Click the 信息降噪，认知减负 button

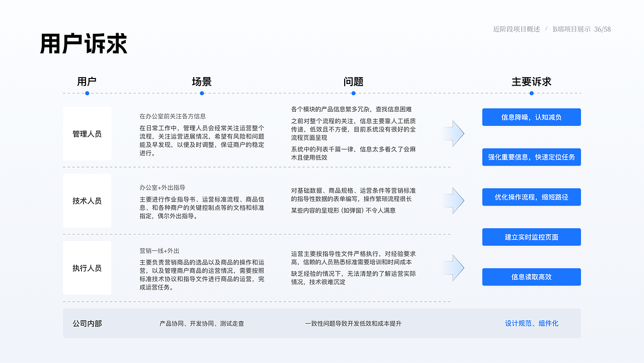click(x=531, y=117)
